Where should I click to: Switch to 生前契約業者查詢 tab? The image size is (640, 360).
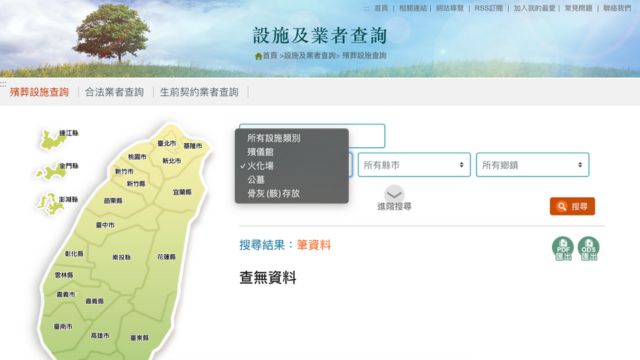199,92
